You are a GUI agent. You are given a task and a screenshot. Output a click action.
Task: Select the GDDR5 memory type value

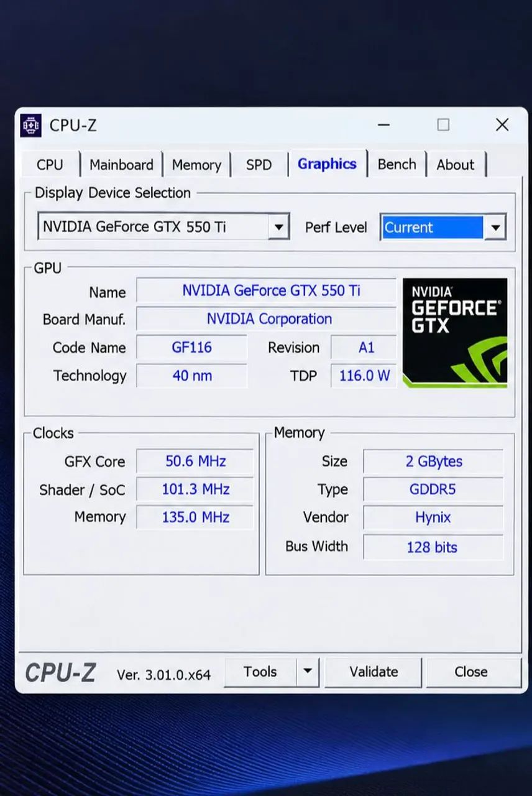(x=433, y=489)
